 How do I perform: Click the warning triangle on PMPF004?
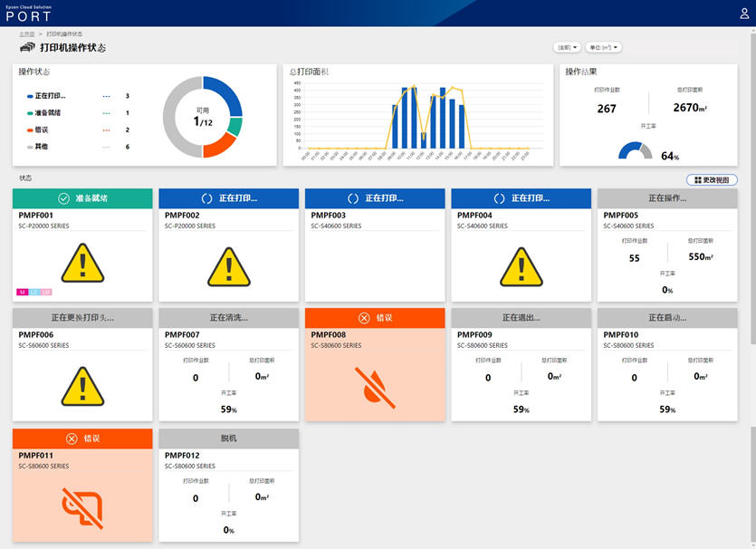click(521, 265)
